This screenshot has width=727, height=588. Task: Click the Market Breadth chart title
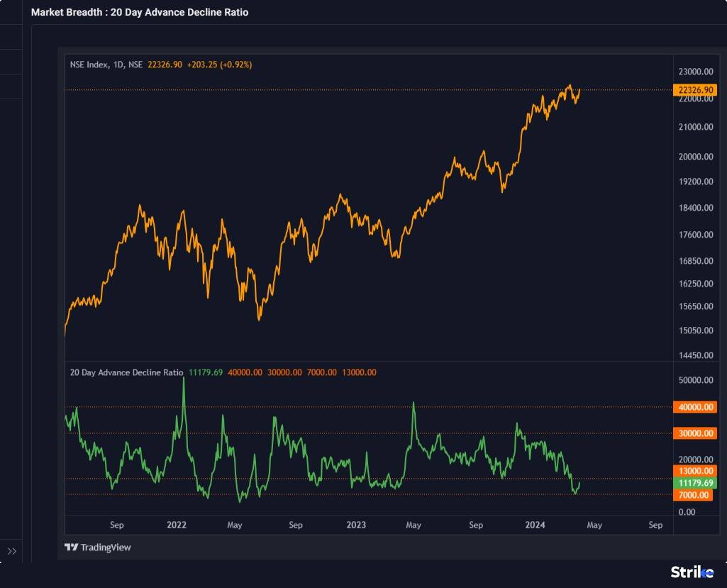140,13
